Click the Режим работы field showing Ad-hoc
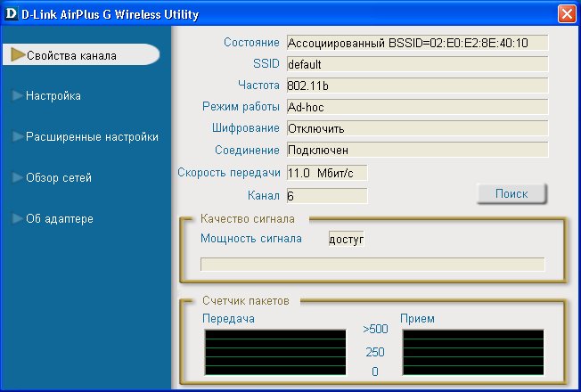 (x=417, y=107)
